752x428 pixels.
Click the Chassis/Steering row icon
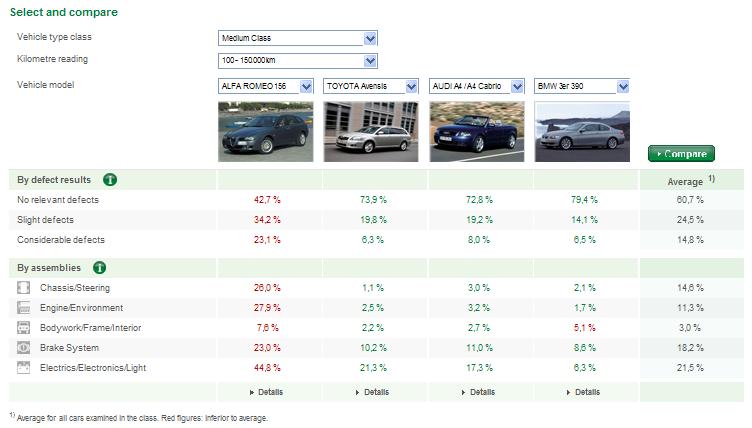click(24, 288)
